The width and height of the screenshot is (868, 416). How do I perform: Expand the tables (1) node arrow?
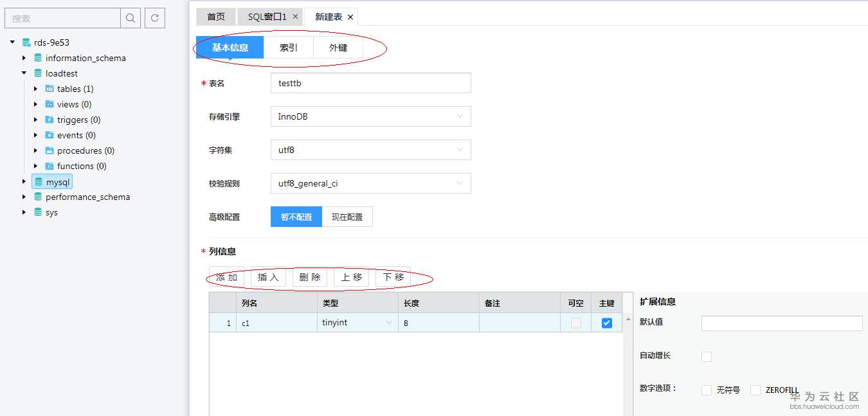click(x=35, y=89)
